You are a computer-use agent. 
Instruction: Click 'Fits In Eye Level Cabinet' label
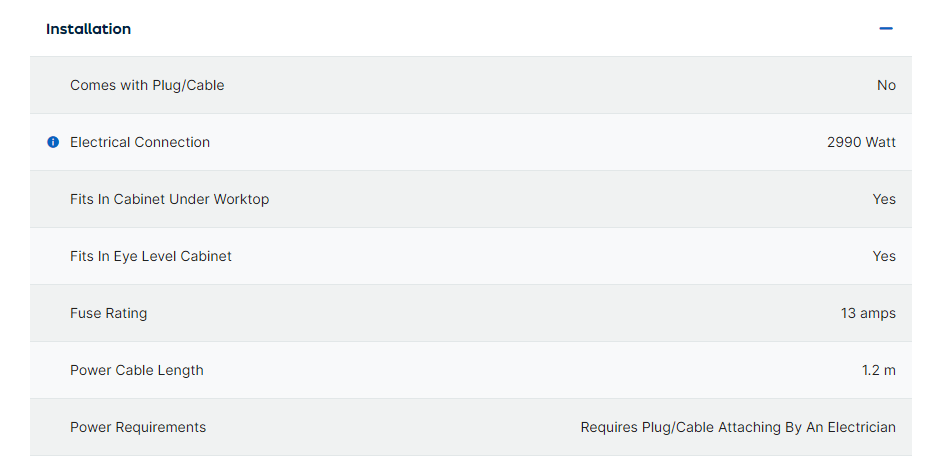151,256
